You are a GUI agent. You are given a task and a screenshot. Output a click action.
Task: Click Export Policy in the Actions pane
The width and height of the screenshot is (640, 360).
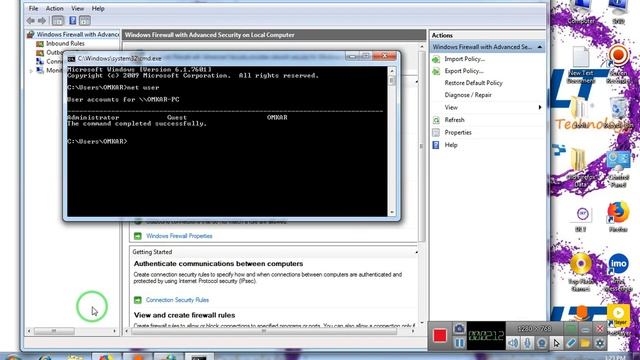tap(464, 71)
